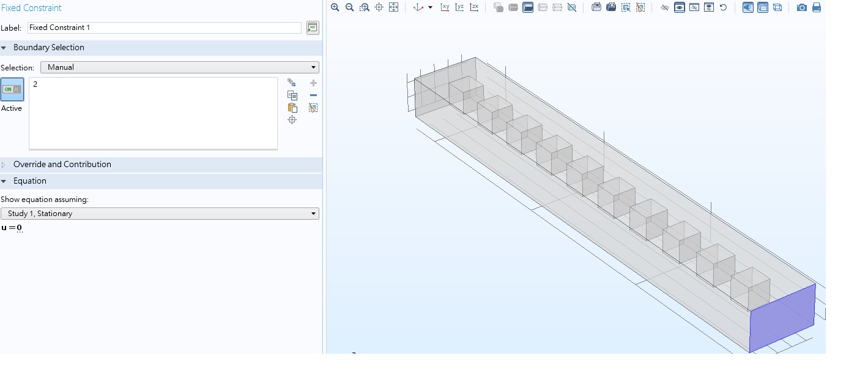Reset hiding with the undo arrow icon
Viewport: 868px width, 385px height.
pos(723,7)
